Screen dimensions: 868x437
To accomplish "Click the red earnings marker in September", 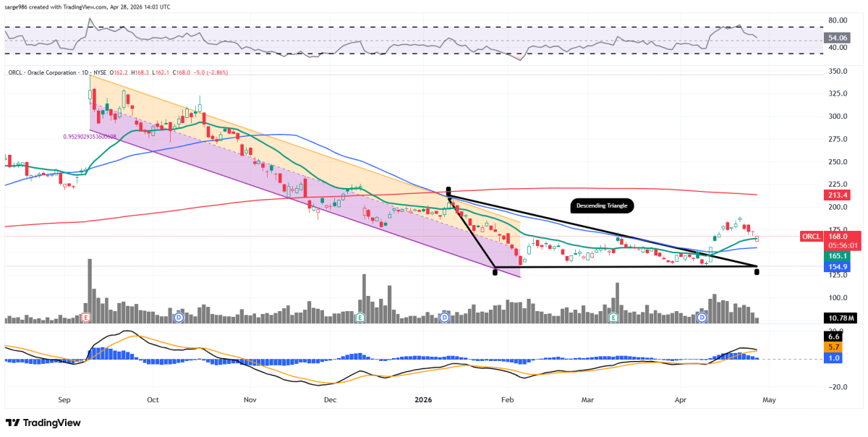I will 87,318.
